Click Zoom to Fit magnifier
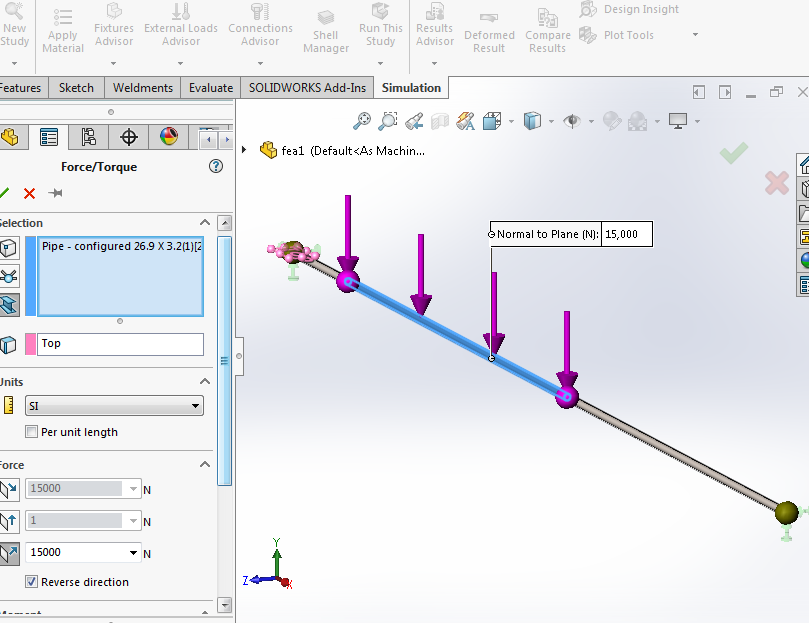This screenshot has width=809, height=623. (x=362, y=121)
